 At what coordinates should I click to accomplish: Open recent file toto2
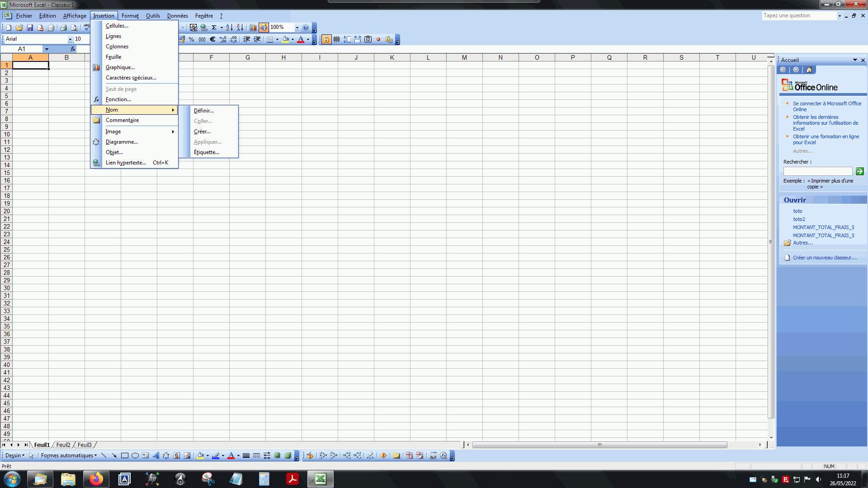pyautogui.click(x=799, y=219)
